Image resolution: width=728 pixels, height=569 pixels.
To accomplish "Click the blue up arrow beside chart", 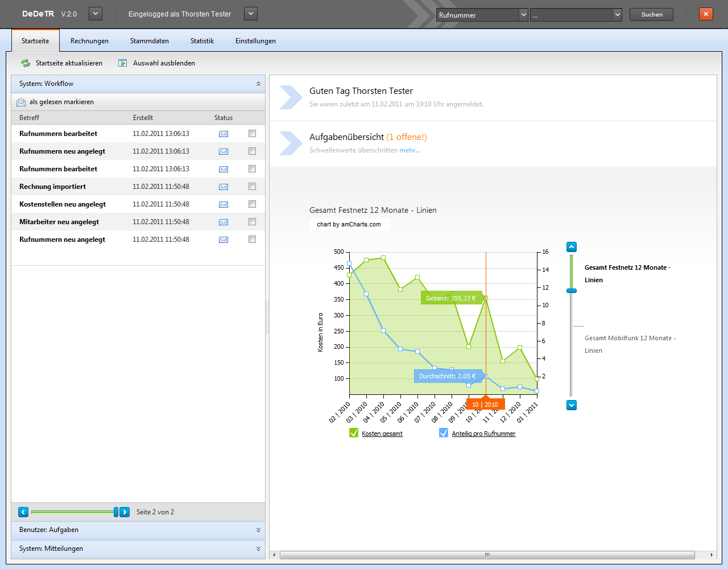I will tap(572, 247).
